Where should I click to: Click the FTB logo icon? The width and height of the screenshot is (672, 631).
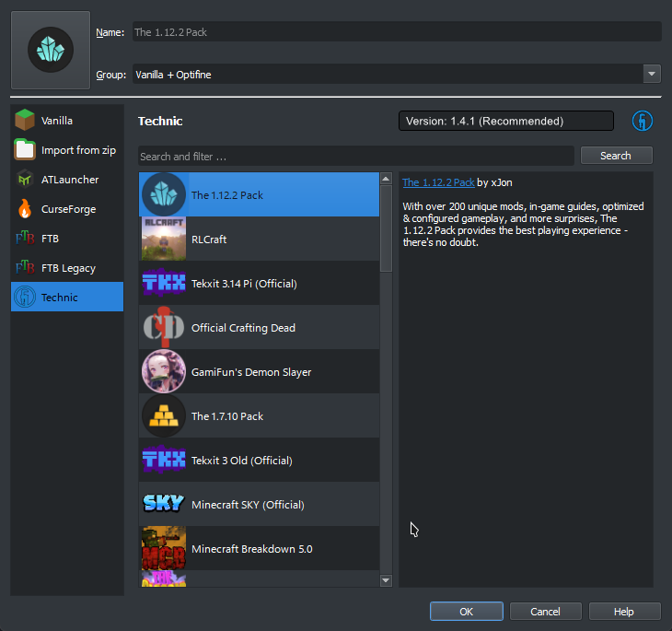25,238
